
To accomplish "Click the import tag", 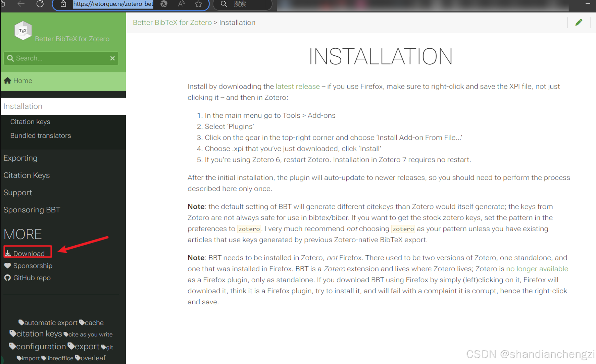I will pyautogui.click(x=28, y=358).
